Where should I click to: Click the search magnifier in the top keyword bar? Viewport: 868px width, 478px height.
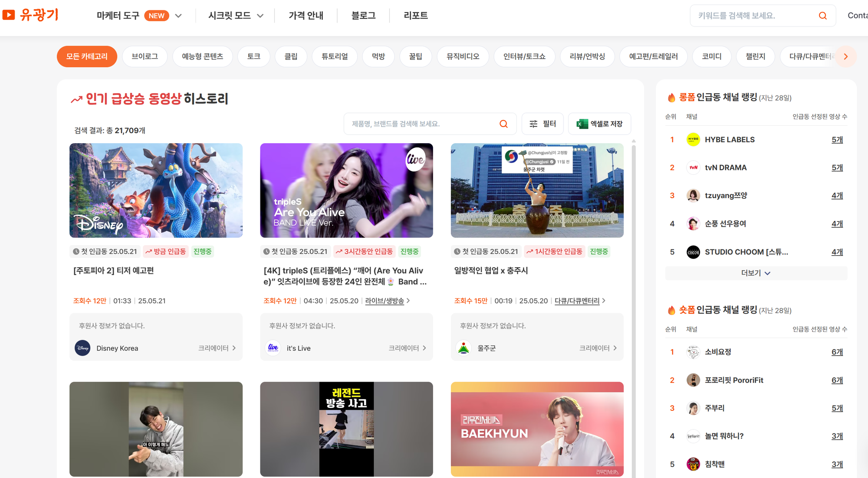[822, 16]
